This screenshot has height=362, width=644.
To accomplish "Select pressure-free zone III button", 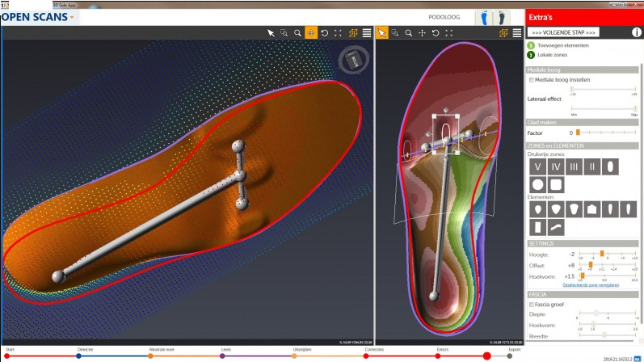I will [572, 166].
